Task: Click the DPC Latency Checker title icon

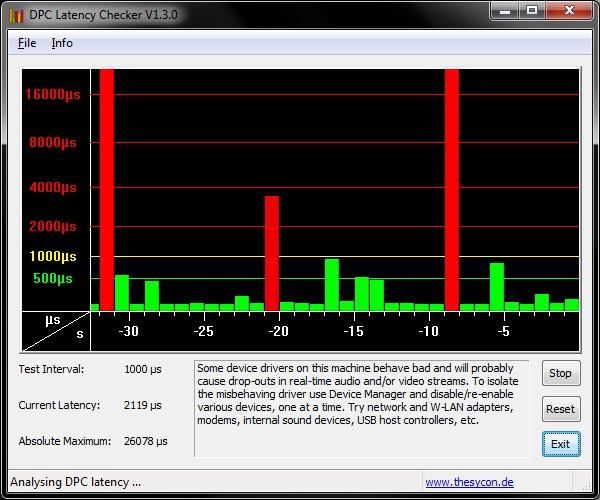Action: [x=16, y=15]
